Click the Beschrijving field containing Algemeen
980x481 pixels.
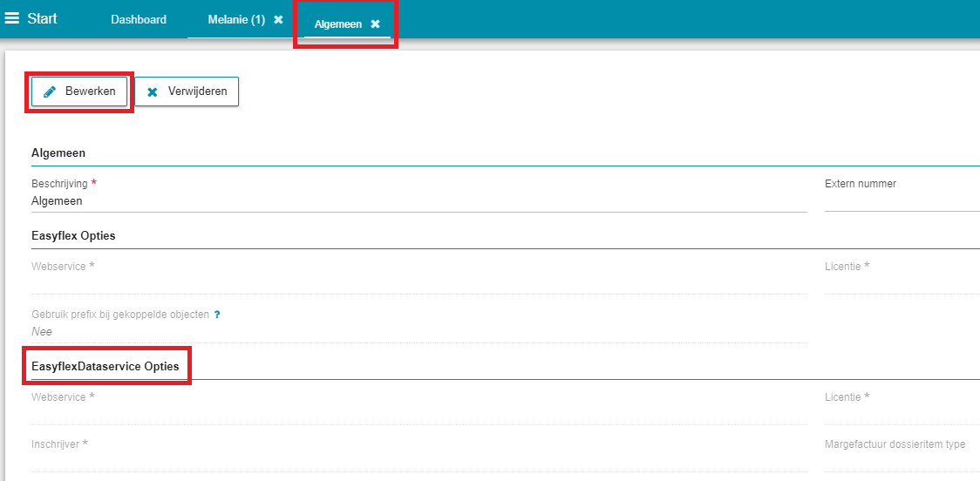click(x=419, y=201)
